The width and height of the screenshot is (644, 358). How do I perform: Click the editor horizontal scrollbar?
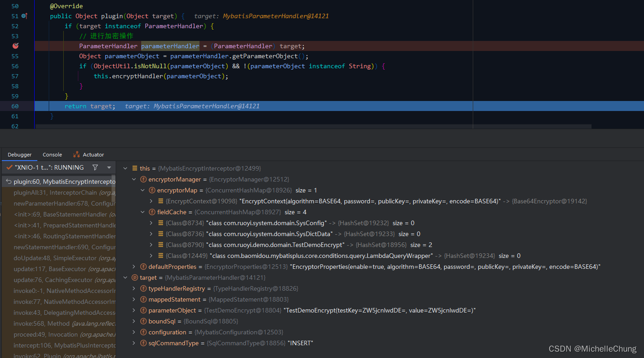pyautogui.click(x=313, y=126)
